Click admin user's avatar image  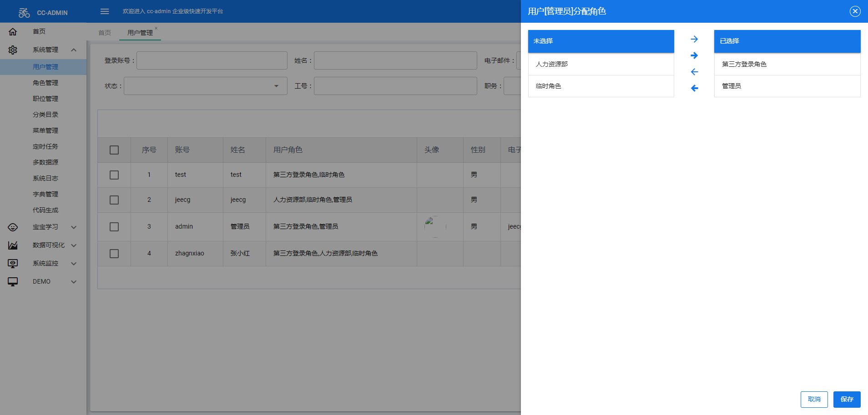click(435, 226)
